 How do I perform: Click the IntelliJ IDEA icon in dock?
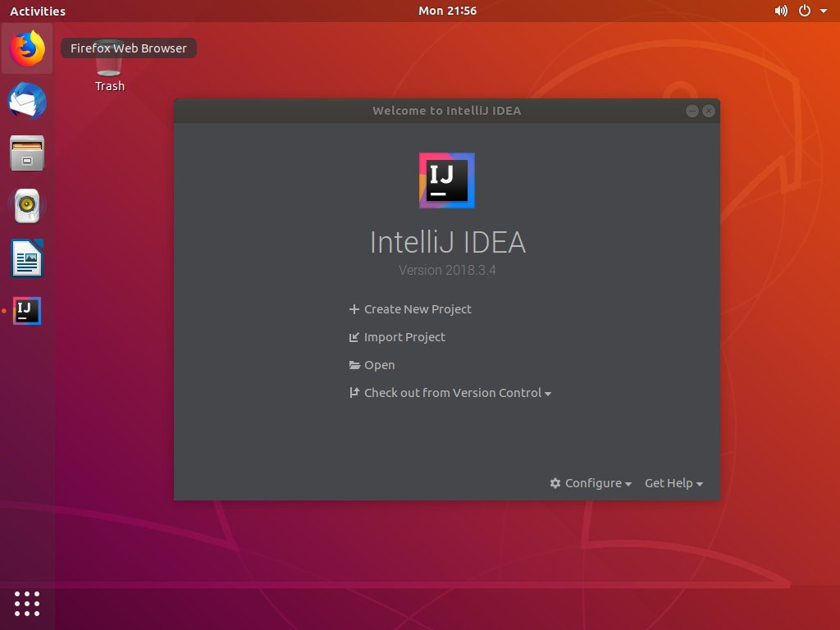coord(27,311)
